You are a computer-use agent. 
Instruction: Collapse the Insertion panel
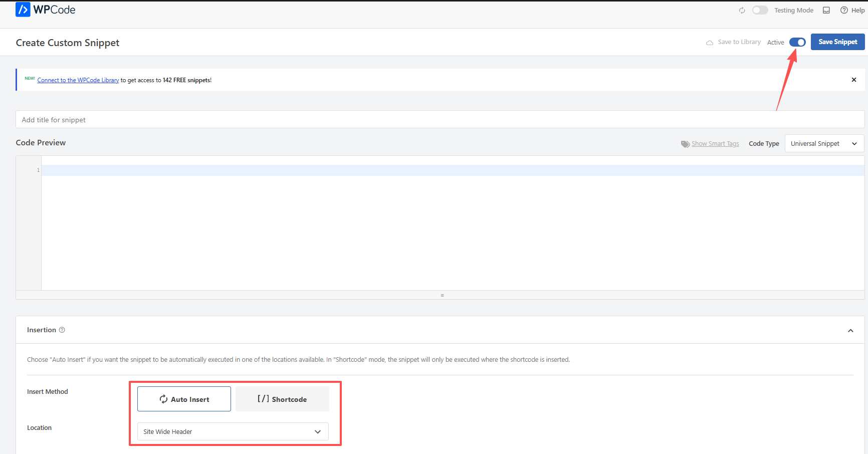point(850,330)
